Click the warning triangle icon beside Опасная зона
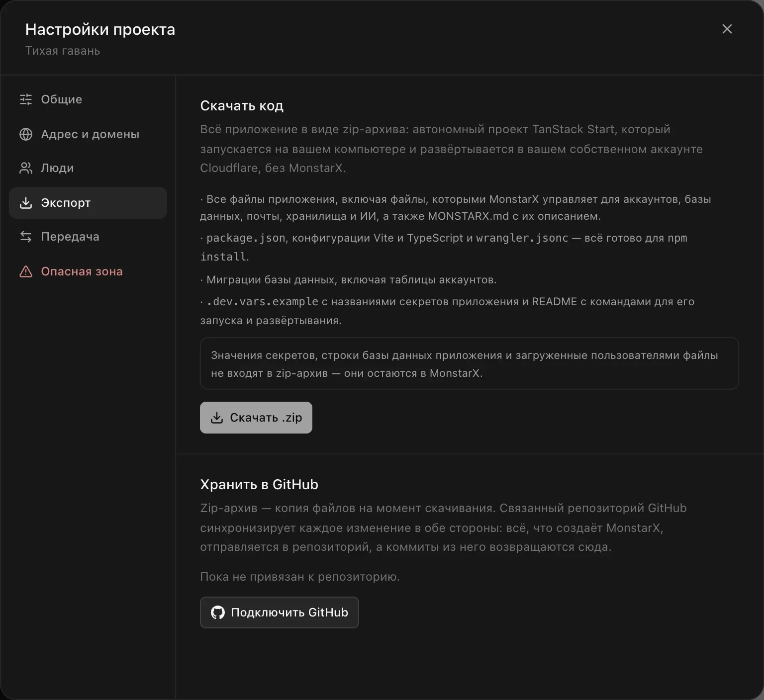Image resolution: width=764 pixels, height=700 pixels. point(26,271)
